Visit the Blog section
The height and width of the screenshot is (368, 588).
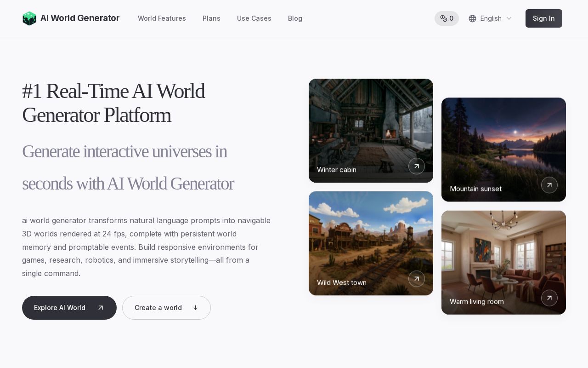point(295,18)
